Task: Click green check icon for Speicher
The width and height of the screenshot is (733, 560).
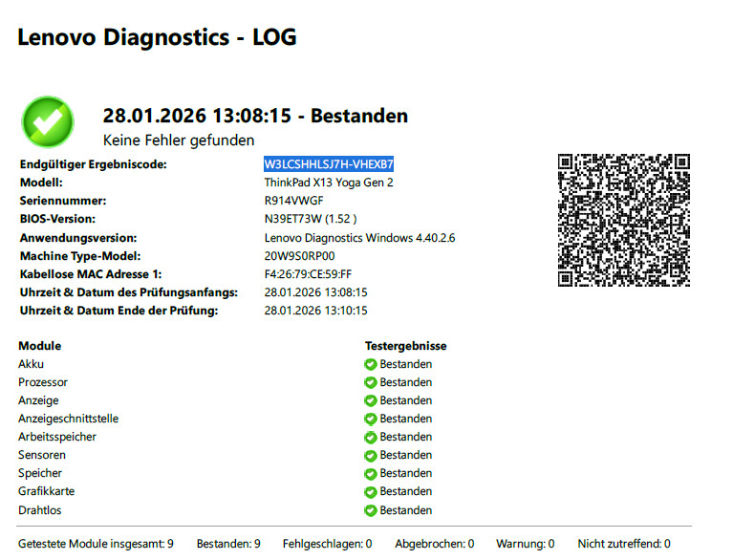Action: [371, 474]
